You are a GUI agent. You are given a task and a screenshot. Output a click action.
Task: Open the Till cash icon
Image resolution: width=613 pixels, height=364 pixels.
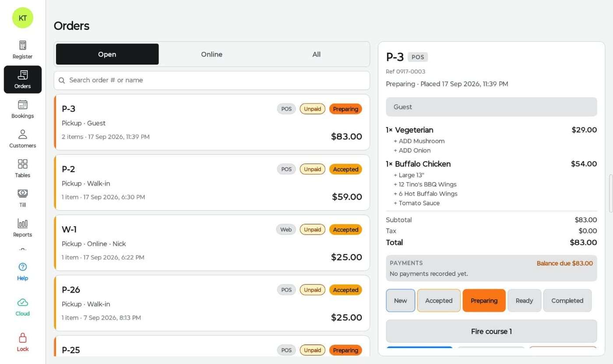click(23, 193)
